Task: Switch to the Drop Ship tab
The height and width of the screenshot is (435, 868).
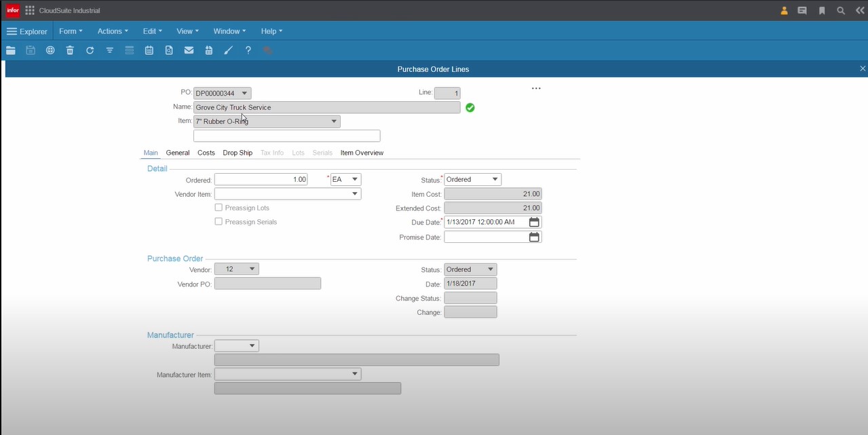Action: click(x=238, y=153)
